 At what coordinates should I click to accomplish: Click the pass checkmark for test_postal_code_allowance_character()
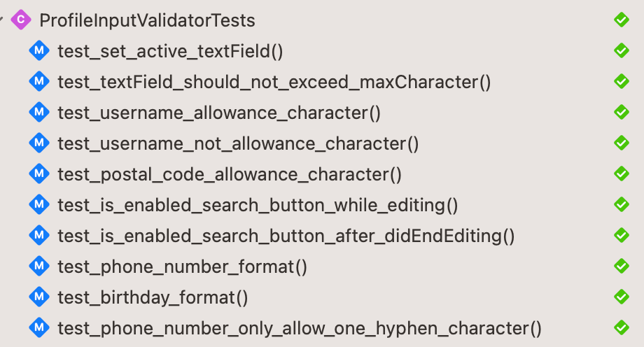coord(621,173)
